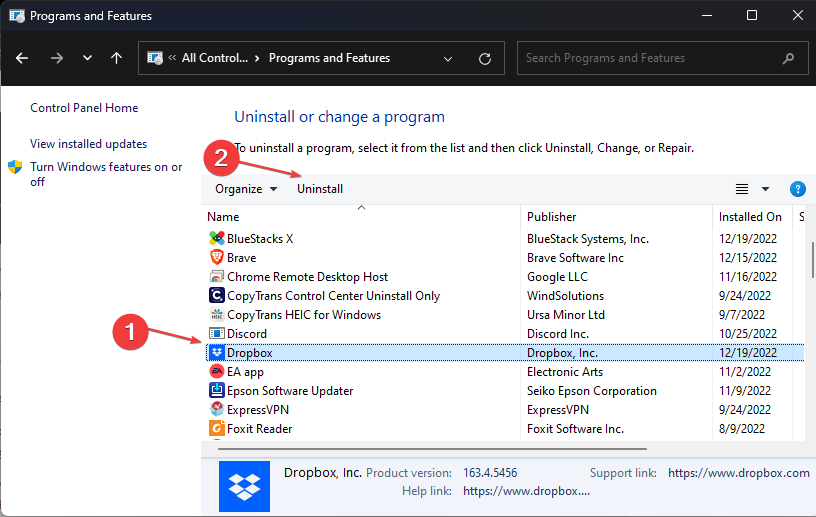Viewport: 816px width, 517px height.
Task: Click CopyTrans Control Center icon
Action: (x=216, y=295)
